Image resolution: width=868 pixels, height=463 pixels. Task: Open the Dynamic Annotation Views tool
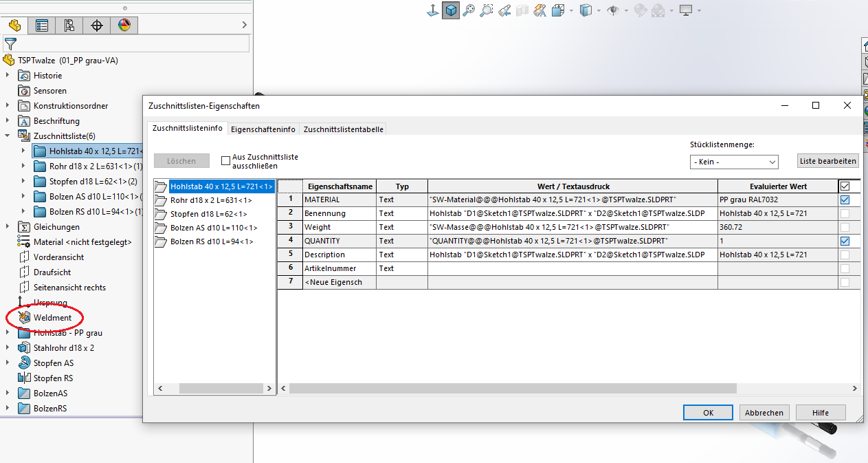(x=540, y=10)
